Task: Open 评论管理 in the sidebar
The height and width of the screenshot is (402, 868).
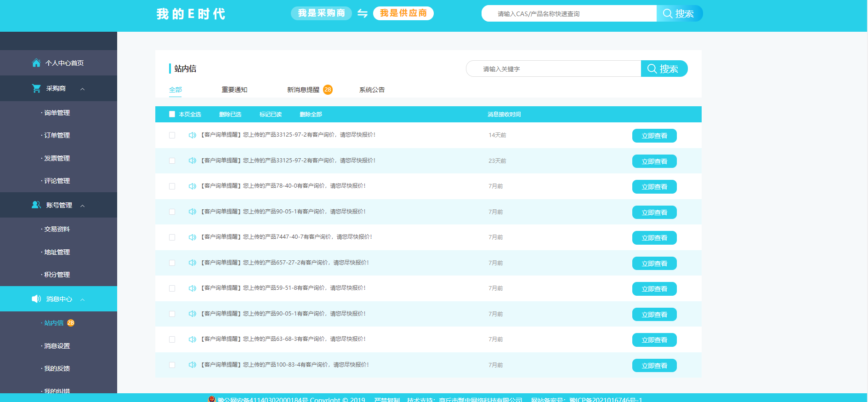Action: click(57, 181)
